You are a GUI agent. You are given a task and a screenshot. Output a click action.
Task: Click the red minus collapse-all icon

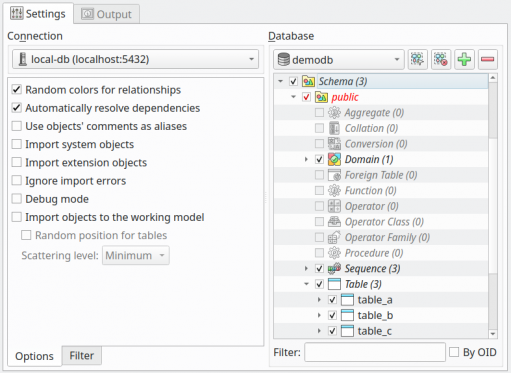tap(488, 60)
